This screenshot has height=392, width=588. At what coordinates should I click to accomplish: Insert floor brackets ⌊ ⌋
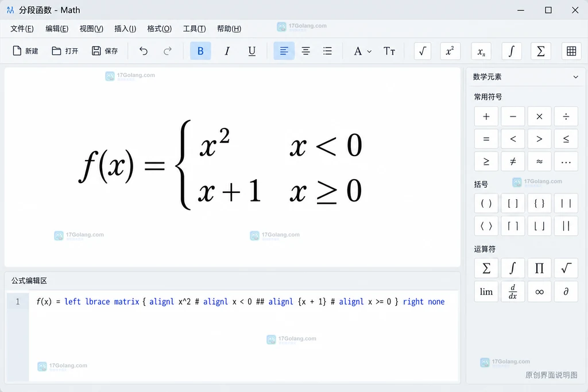coord(540,226)
